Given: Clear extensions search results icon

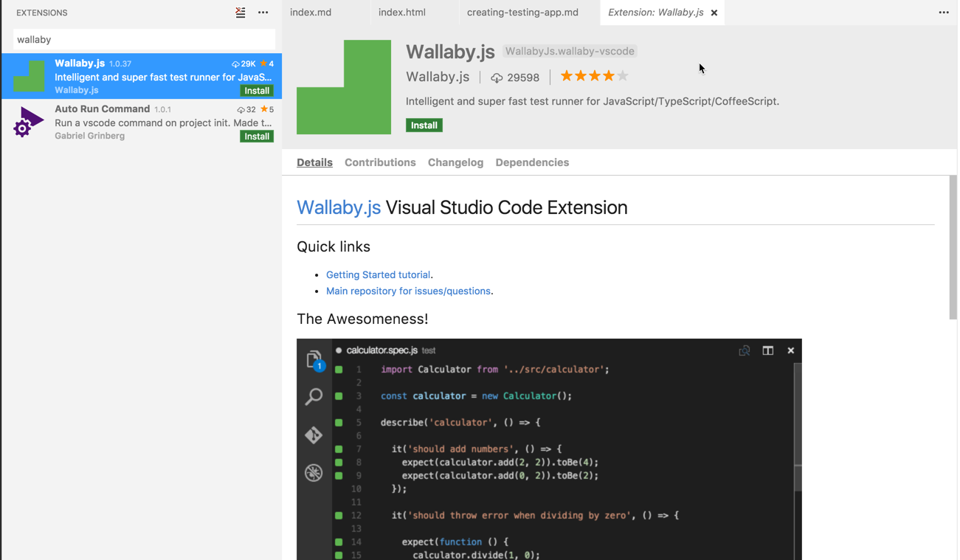Looking at the screenshot, I should point(241,13).
